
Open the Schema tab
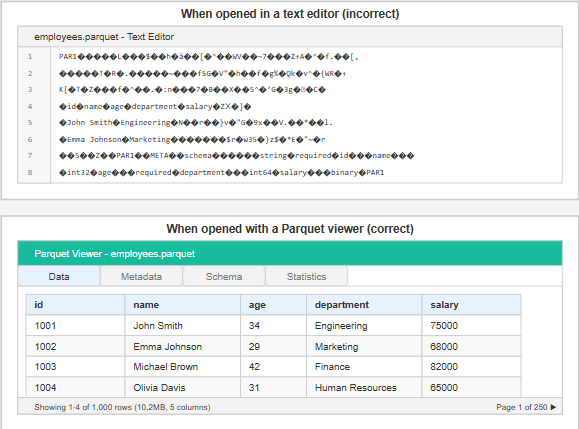pos(224,276)
